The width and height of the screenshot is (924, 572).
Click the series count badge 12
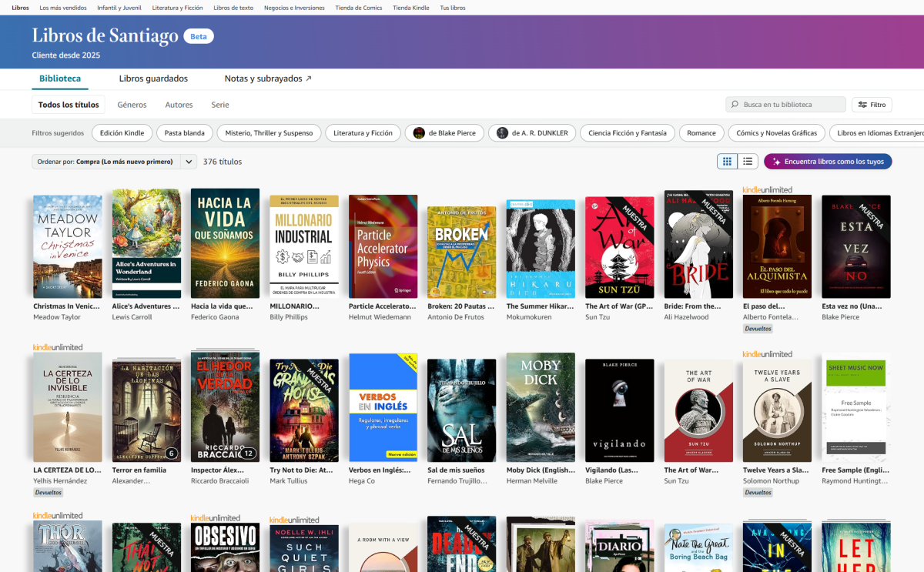click(248, 453)
